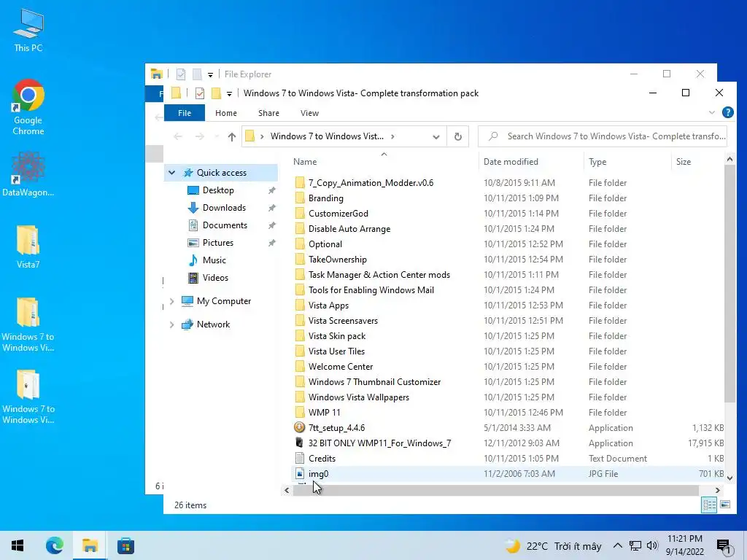Open the notification center icon
747x560 pixels.
[x=723, y=546]
